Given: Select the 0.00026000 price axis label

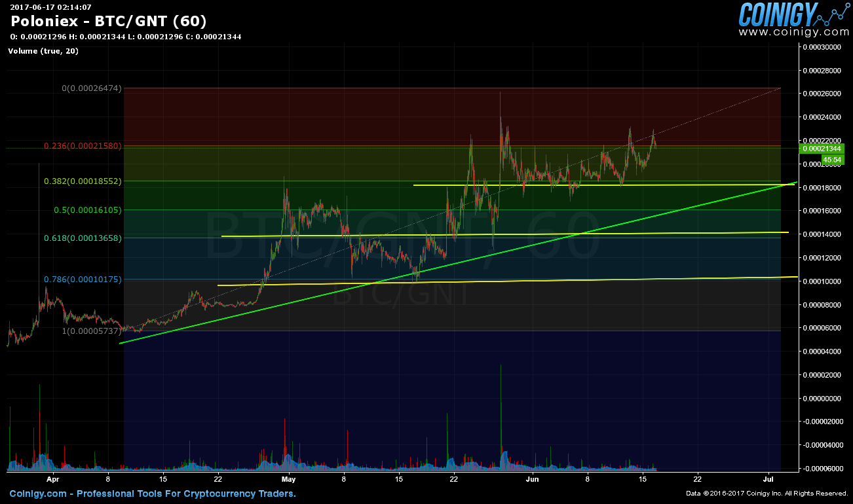Looking at the screenshot, I should 823,94.
